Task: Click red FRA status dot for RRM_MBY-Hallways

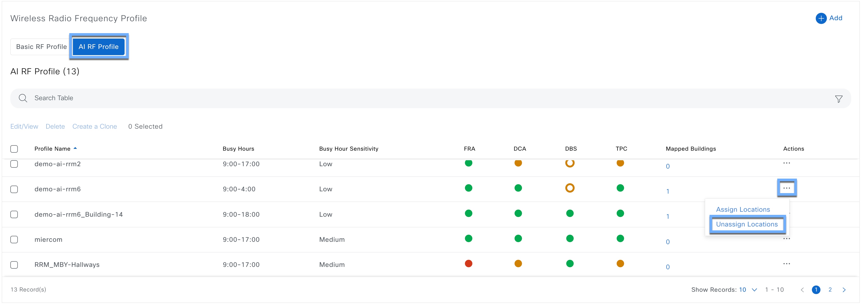Action: (x=468, y=264)
